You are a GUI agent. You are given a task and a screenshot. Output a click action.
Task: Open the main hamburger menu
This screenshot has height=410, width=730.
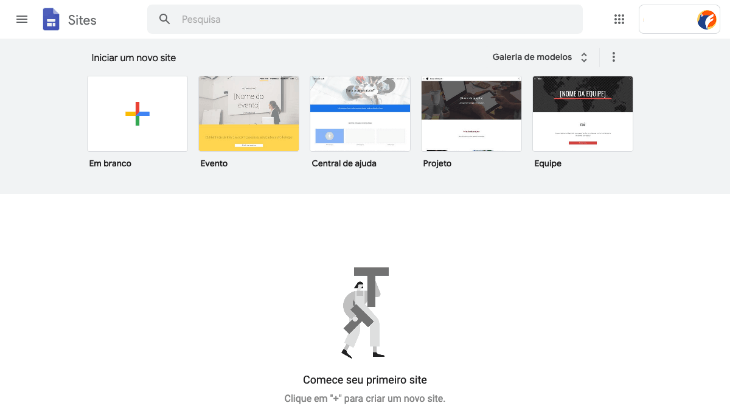[21, 20]
